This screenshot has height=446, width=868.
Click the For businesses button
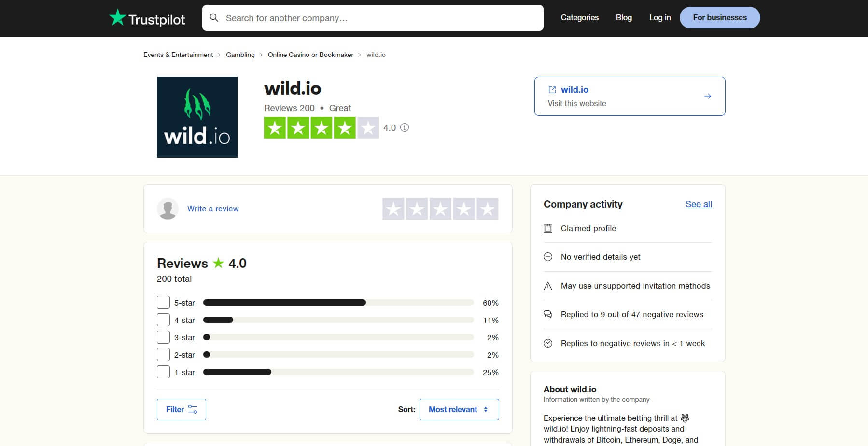tap(719, 17)
